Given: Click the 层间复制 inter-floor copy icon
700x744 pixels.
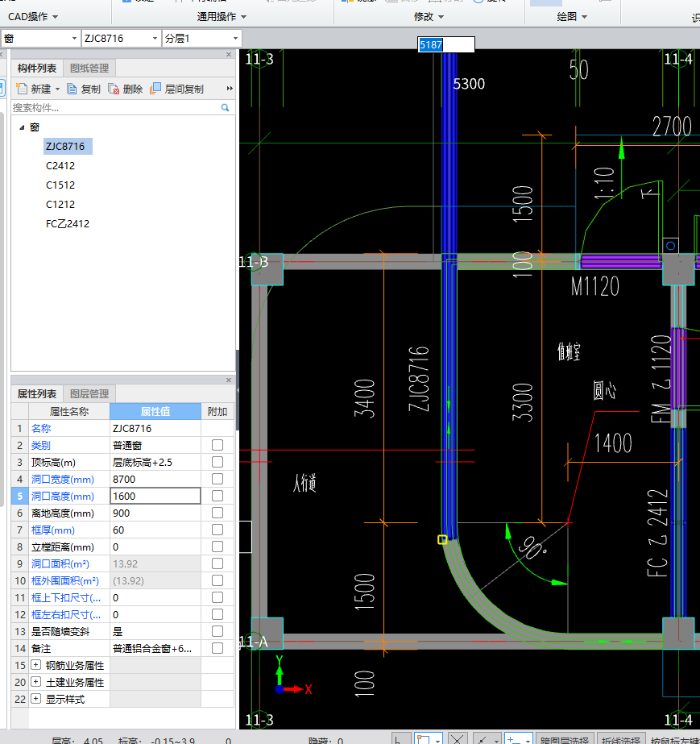Looking at the screenshot, I should pos(155,89).
